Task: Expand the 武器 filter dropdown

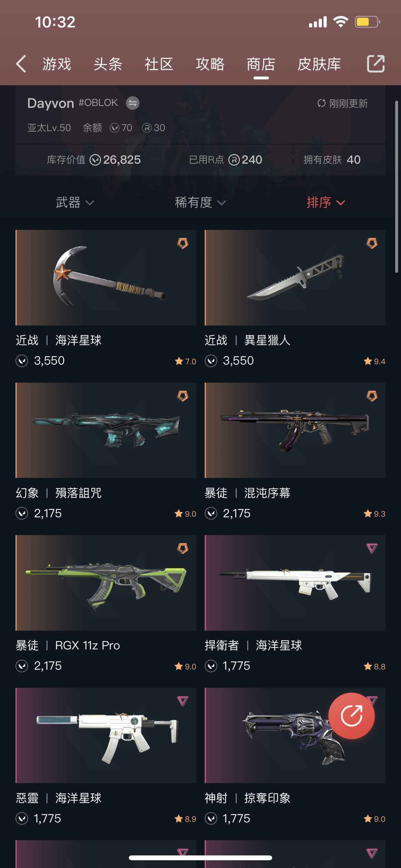Action: (x=75, y=202)
